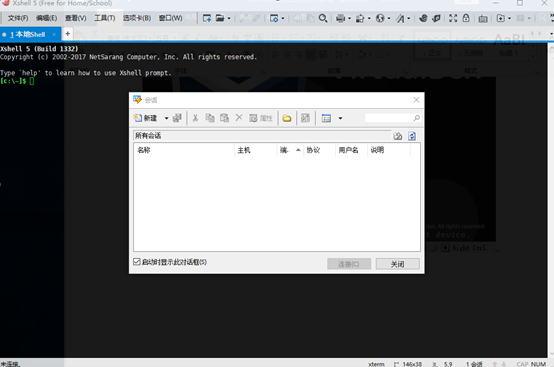Image resolution: width=554 pixels, height=367 pixels.
Task: Select the 本地Shell tab
Action: 28,34
